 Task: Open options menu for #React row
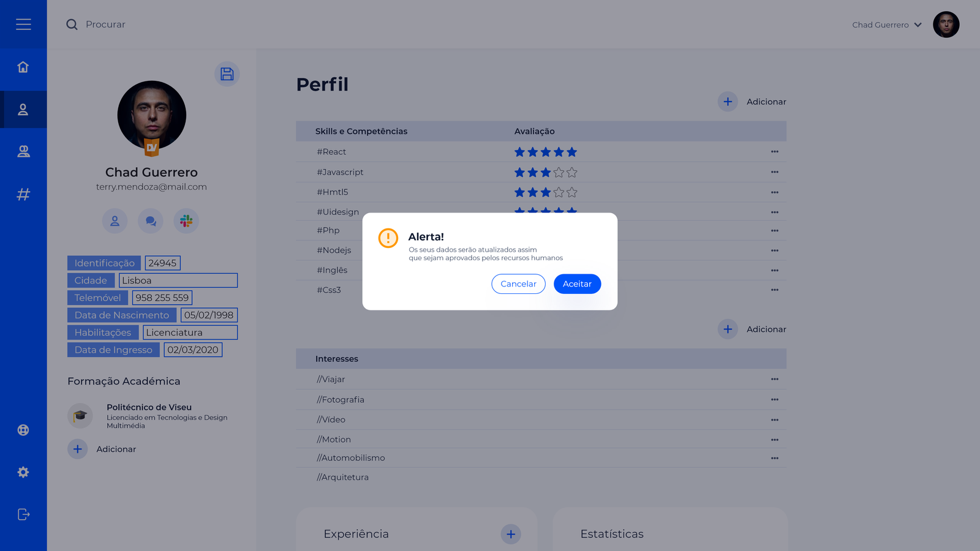(x=774, y=152)
